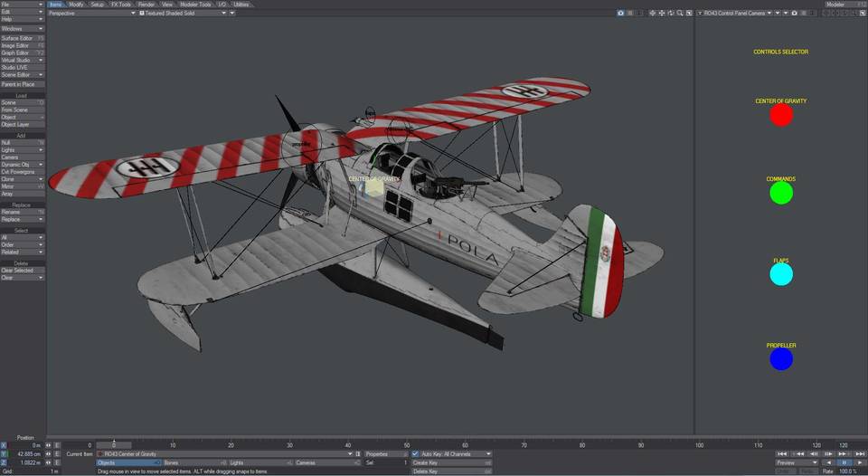Click the cyan Flaps control circle
The image size is (868, 476).
(781, 273)
